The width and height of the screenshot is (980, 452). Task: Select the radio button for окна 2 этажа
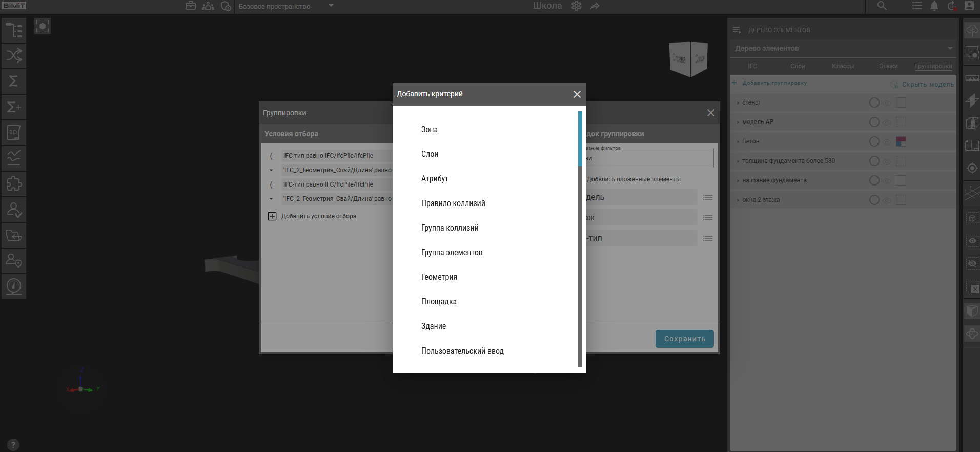[x=874, y=200]
